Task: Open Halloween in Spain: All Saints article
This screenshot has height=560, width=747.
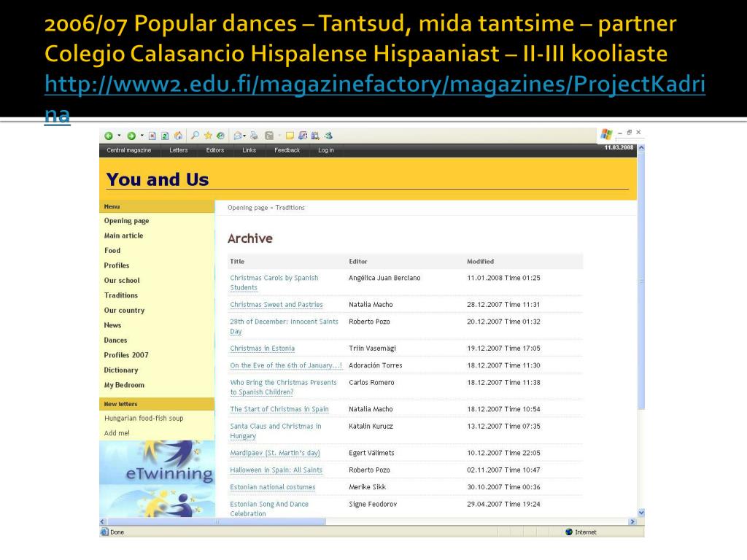Action: tap(276, 470)
